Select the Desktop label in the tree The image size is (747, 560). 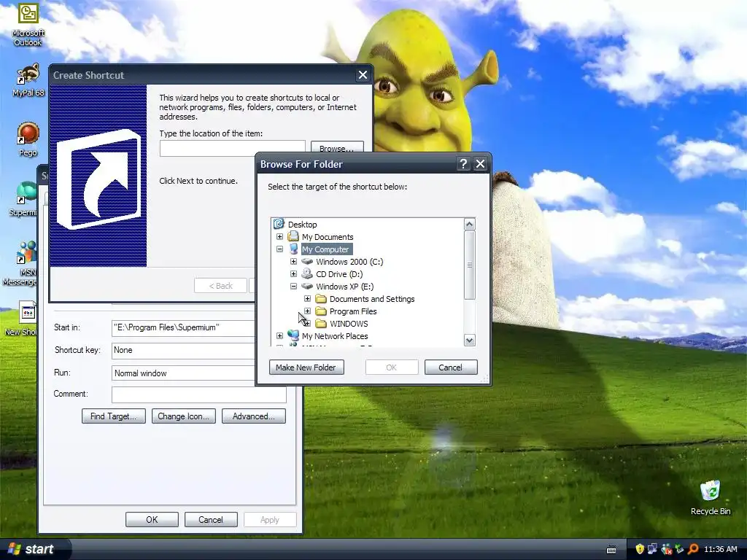click(302, 225)
